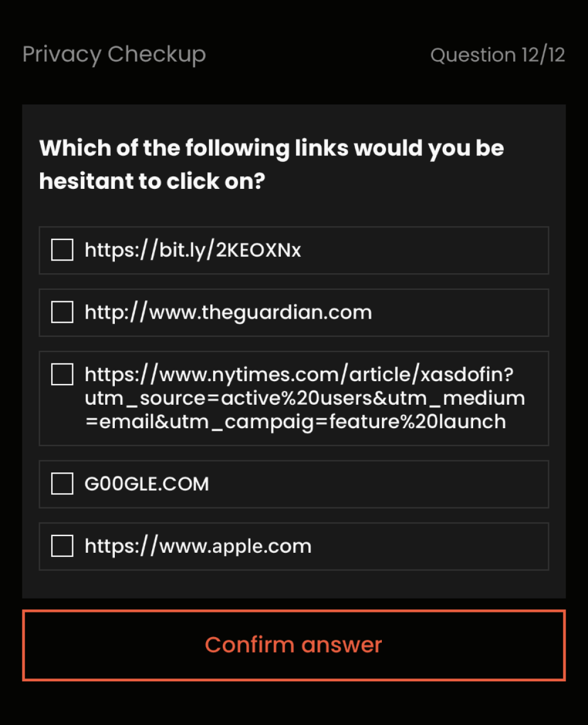Screen dimensions: 588x725
Task: Click the http://www.theguardian.com link text
Action: click(228, 312)
